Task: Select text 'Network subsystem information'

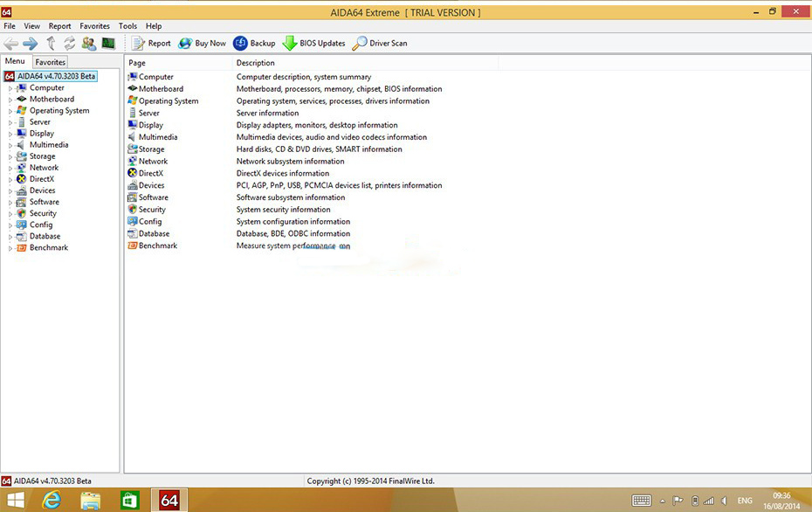Action: pos(291,161)
